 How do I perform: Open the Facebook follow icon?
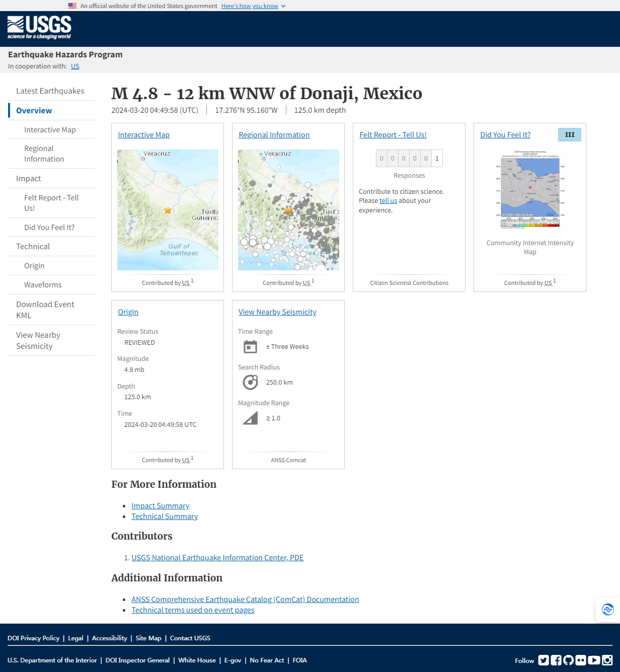[x=556, y=660]
